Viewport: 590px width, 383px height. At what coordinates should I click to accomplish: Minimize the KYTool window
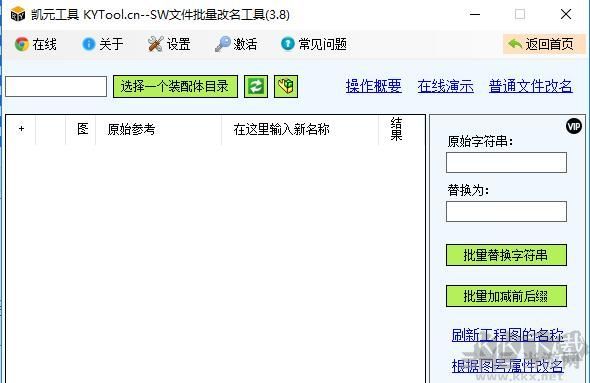point(475,15)
